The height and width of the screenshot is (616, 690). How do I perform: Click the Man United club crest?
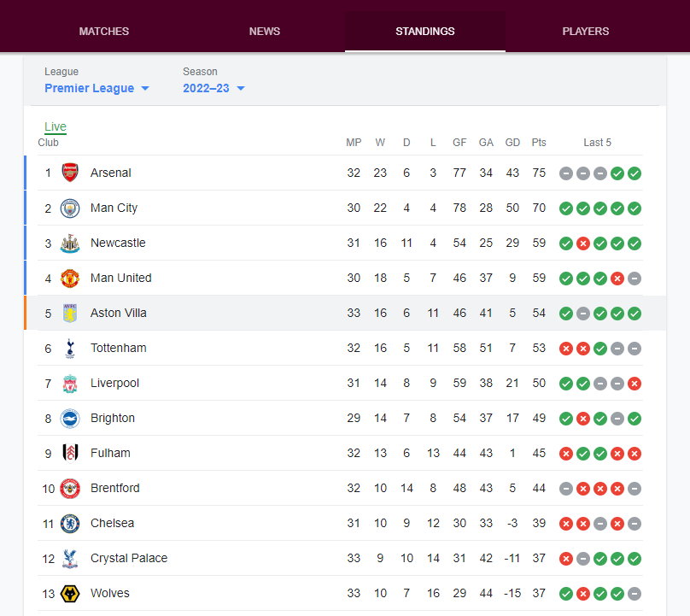coord(70,278)
